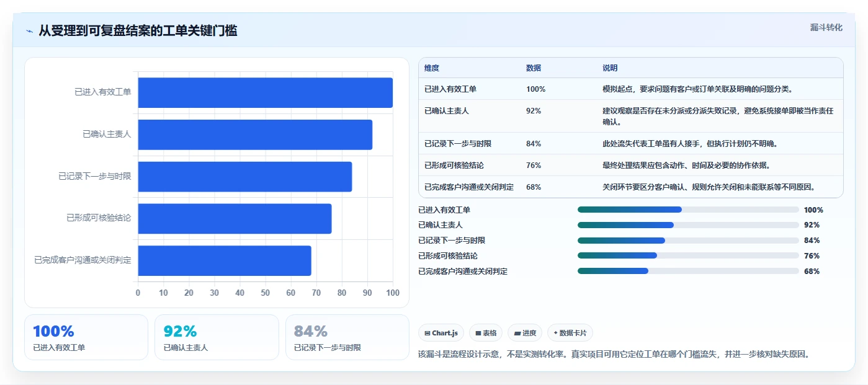This screenshot has width=868, height=385.
Task: Click the 100 tick on the chart x-axis
Action: pyautogui.click(x=393, y=293)
